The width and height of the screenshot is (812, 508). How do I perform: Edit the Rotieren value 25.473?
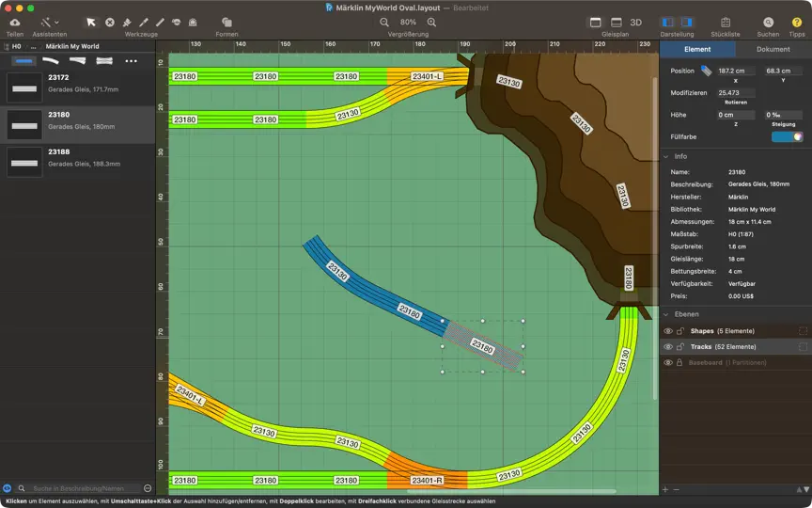coord(735,93)
